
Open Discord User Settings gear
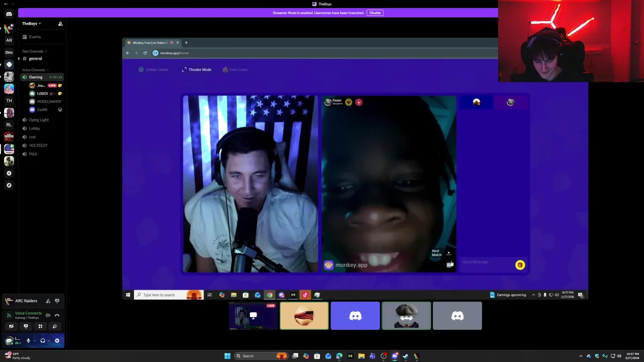tap(57, 341)
